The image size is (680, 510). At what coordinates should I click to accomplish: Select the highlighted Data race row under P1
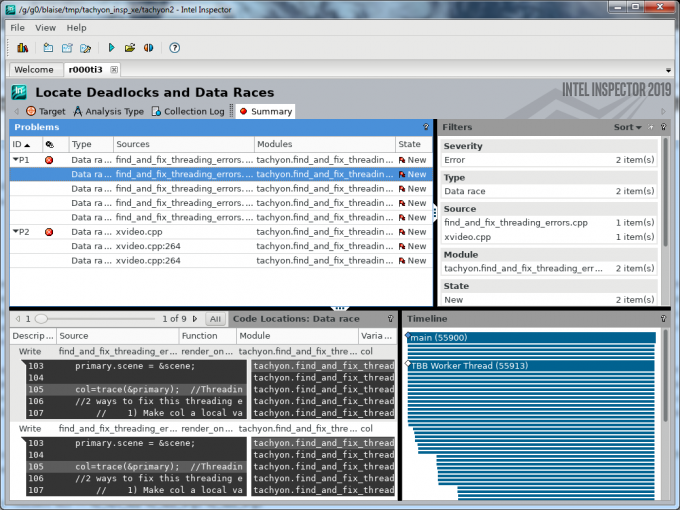click(x=221, y=174)
